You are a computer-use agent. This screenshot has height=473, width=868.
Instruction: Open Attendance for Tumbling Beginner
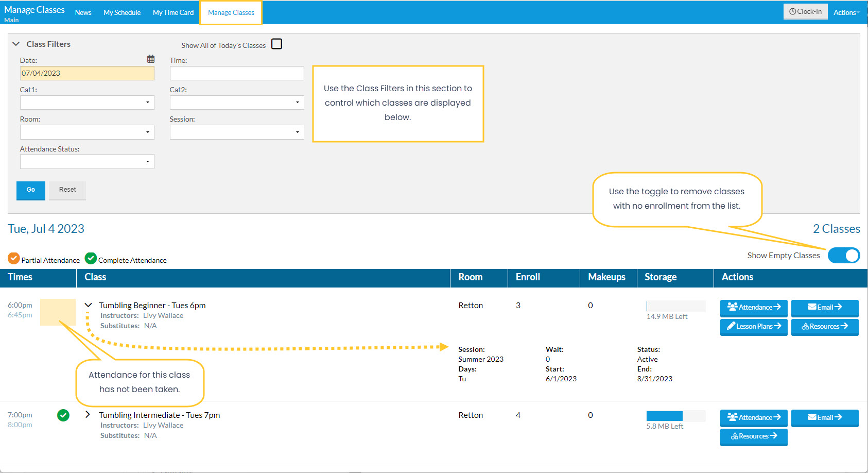coord(754,308)
